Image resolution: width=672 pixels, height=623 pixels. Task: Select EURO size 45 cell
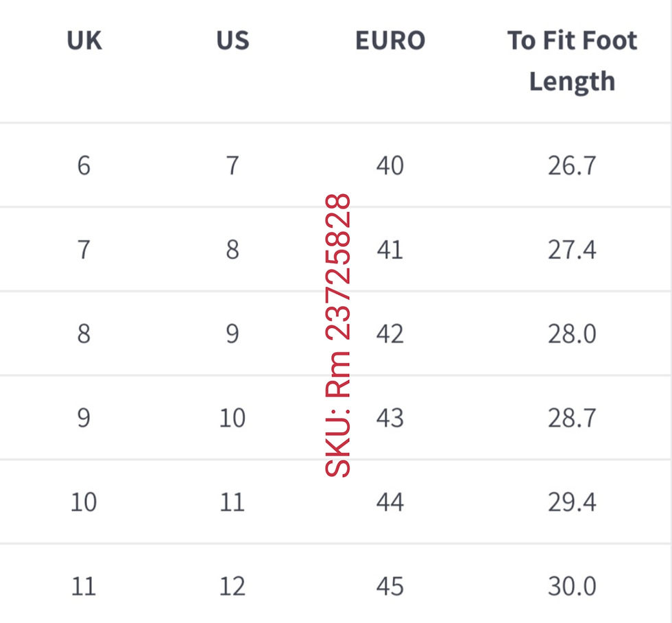(x=389, y=587)
